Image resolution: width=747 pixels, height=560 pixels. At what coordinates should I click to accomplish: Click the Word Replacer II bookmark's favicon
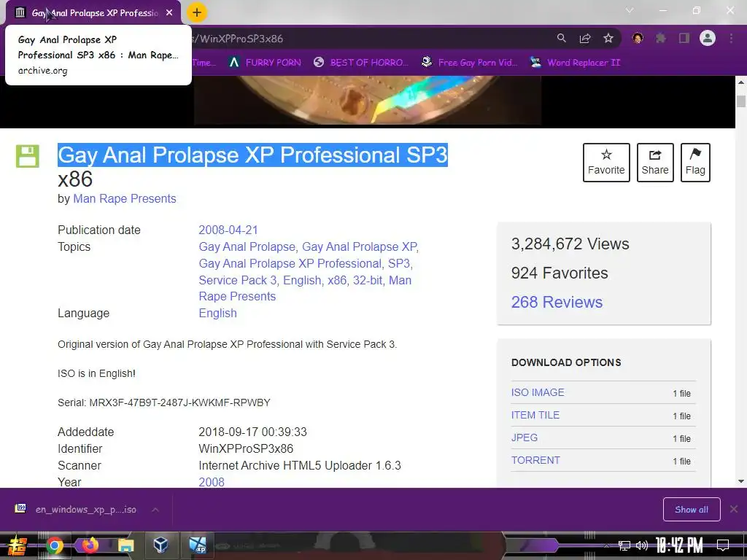[535, 63]
